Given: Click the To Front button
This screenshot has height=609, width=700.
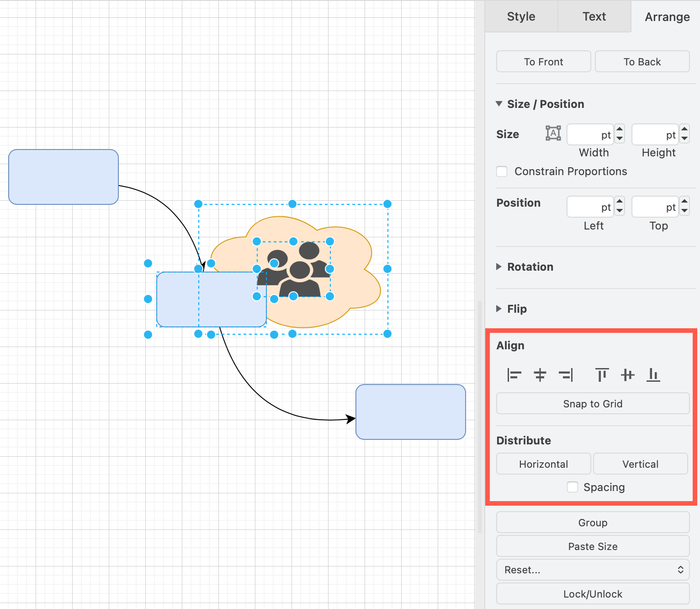Looking at the screenshot, I should pyautogui.click(x=544, y=62).
